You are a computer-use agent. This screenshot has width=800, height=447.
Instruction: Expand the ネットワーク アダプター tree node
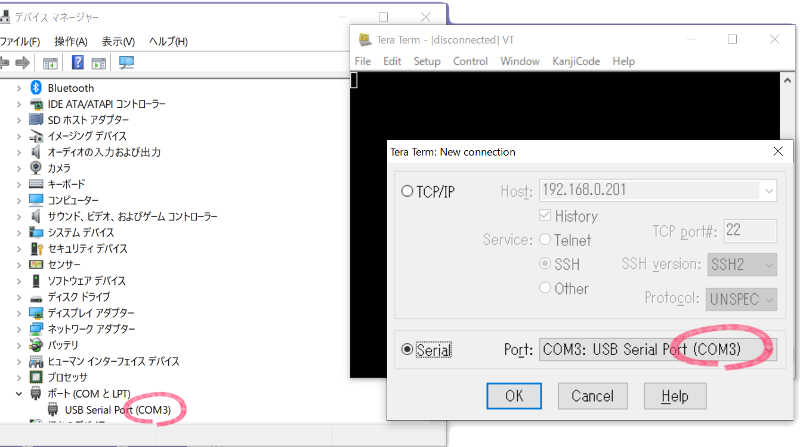point(19,329)
